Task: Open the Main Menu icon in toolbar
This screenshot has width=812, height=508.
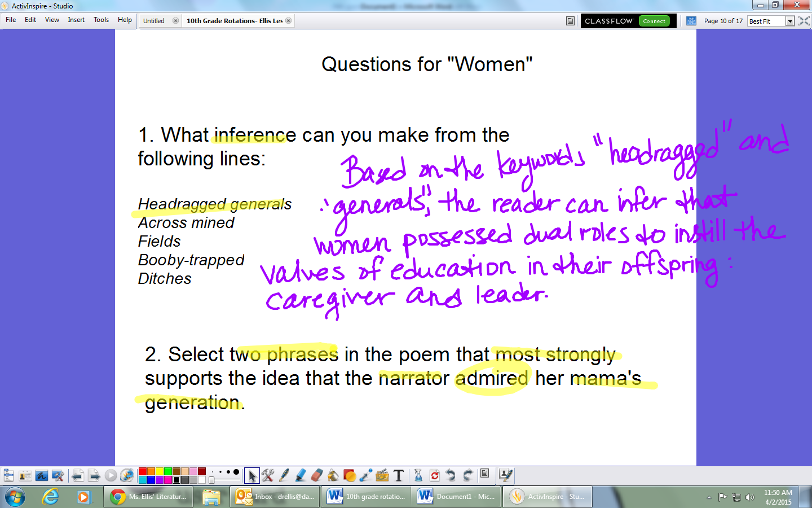Action: click(8, 476)
